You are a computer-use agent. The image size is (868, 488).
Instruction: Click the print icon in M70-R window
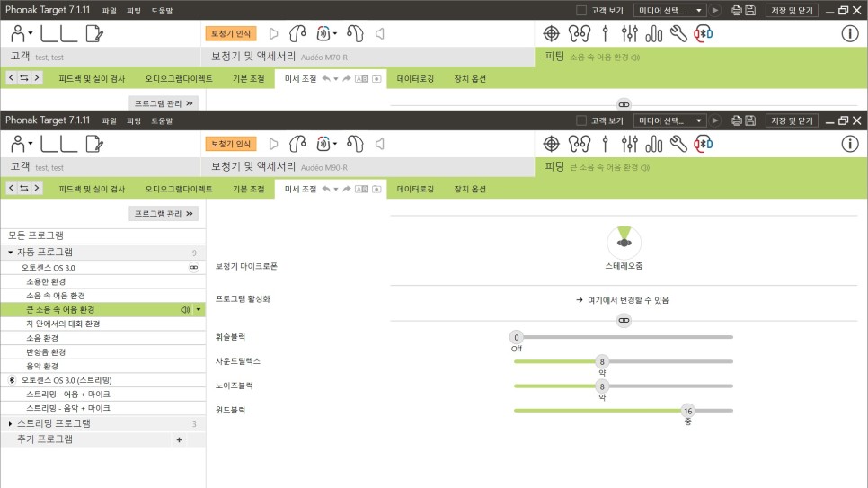click(x=736, y=10)
